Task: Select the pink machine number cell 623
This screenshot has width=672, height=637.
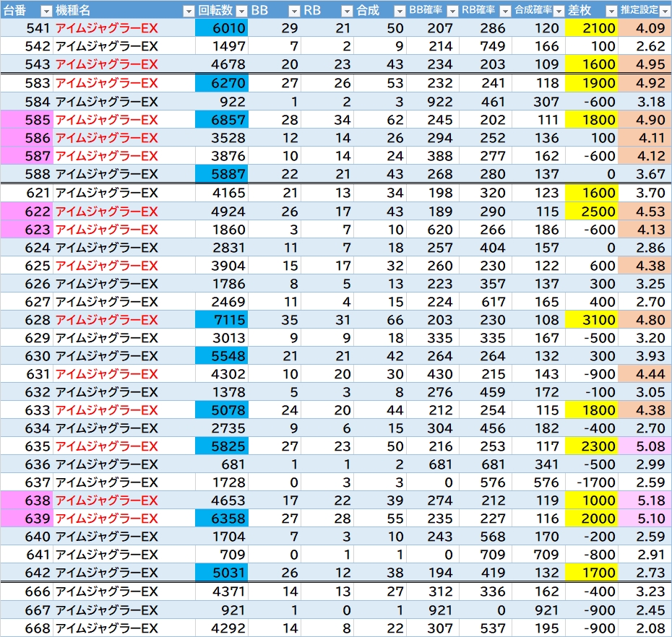Action: coord(27,229)
